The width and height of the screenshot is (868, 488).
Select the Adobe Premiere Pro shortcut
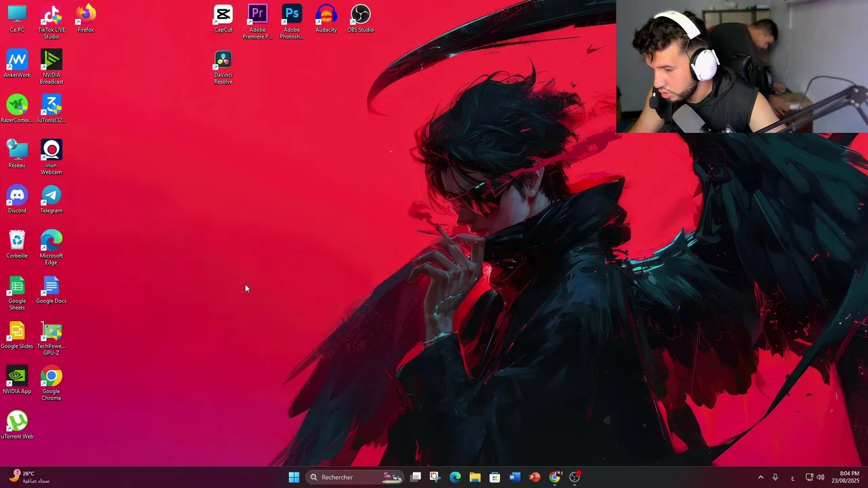tap(258, 22)
